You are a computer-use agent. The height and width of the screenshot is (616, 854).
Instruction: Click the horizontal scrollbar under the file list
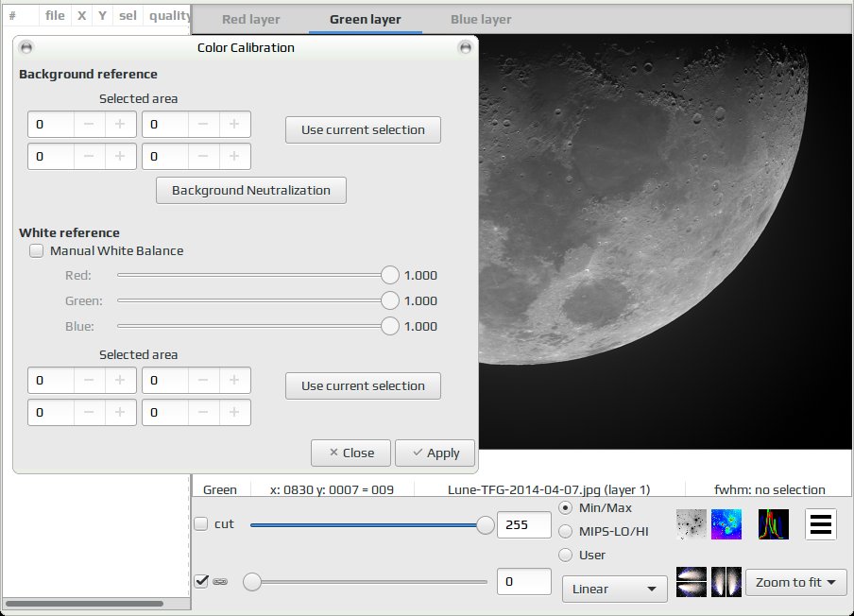[84, 604]
